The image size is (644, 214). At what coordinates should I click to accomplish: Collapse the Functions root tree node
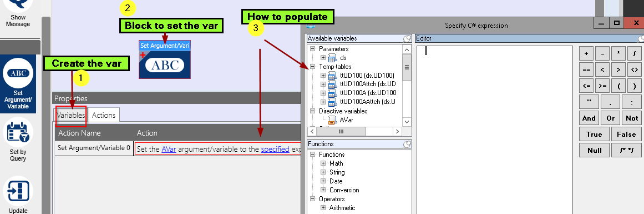click(x=312, y=155)
